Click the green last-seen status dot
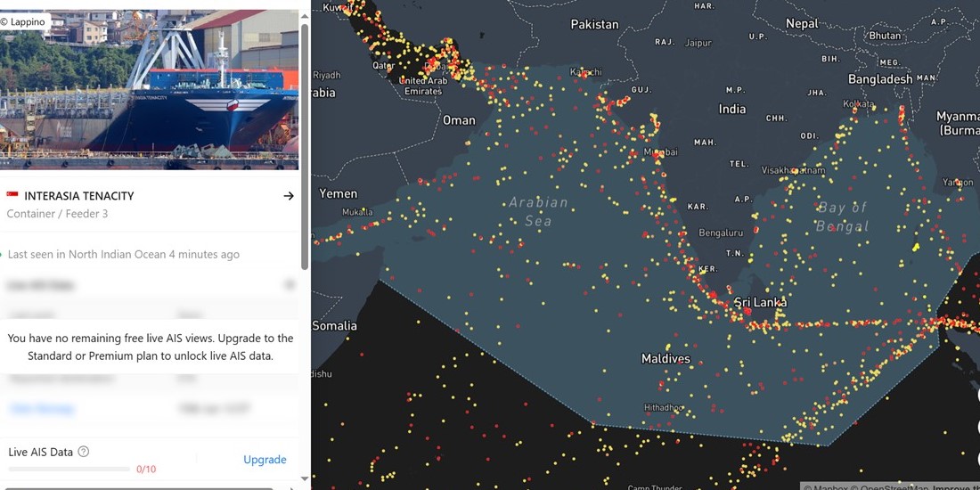 (x=1, y=255)
